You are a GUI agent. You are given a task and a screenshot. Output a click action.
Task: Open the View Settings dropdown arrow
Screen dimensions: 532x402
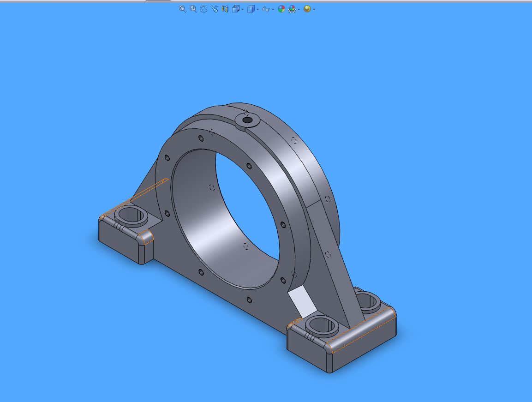pyautogui.click(x=314, y=10)
